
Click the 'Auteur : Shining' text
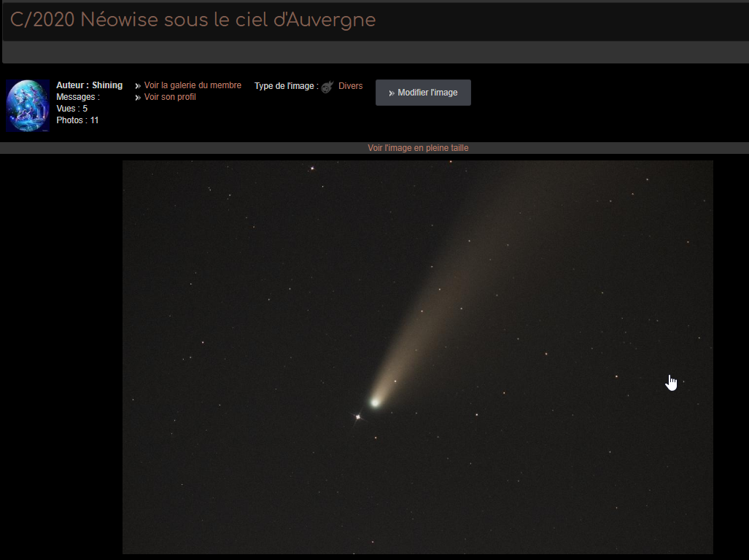coord(89,85)
